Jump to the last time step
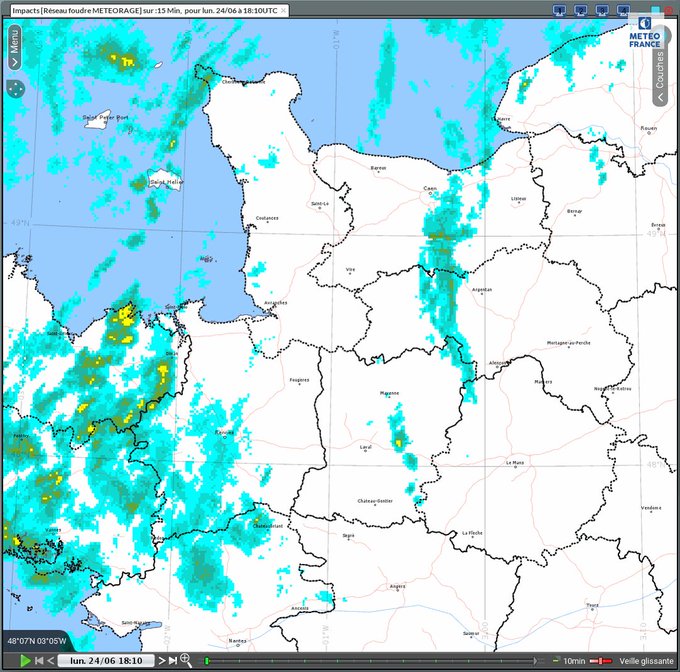Image resolution: width=680 pixels, height=672 pixels. click(x=173, y=661)
